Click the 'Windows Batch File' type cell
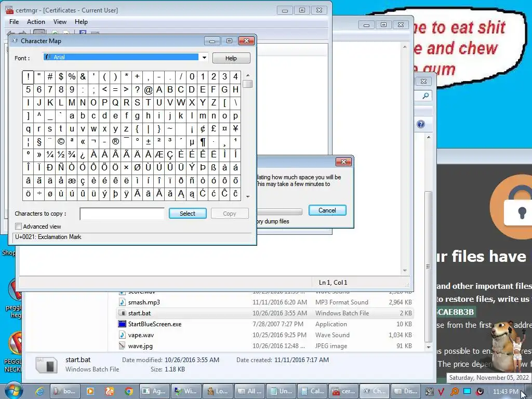 [x=342, y=313]
